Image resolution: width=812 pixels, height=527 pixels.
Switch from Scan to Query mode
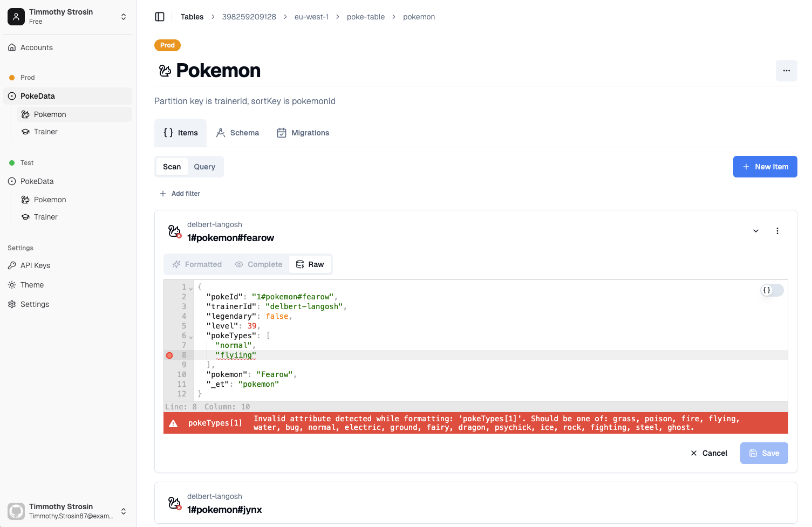(x=204, y=167)
